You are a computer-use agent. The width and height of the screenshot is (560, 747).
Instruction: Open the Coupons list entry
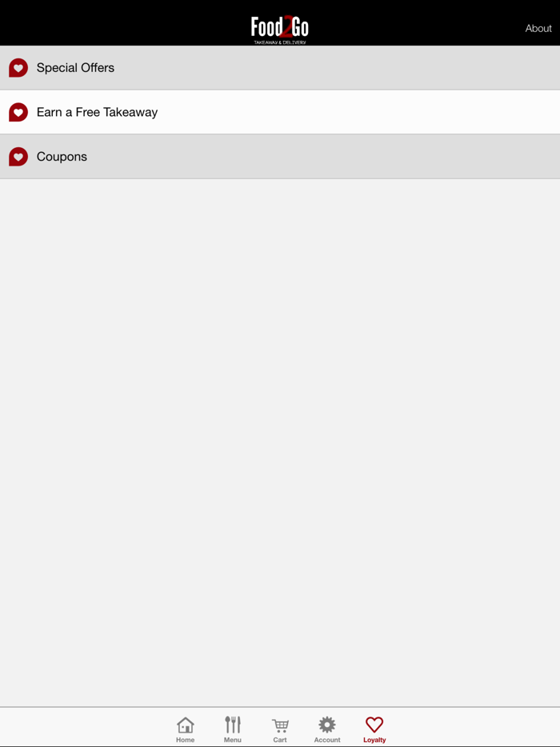coord(280,157)
